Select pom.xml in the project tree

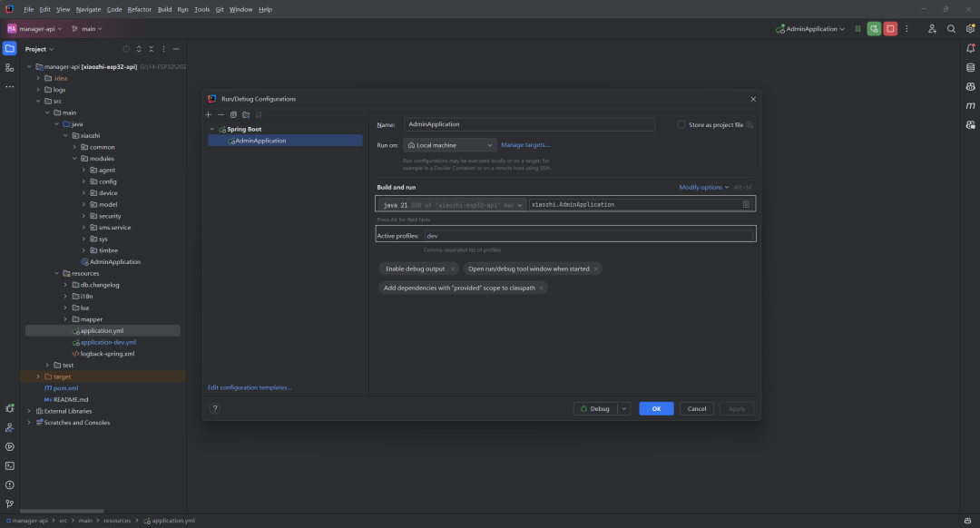(65, 388)
